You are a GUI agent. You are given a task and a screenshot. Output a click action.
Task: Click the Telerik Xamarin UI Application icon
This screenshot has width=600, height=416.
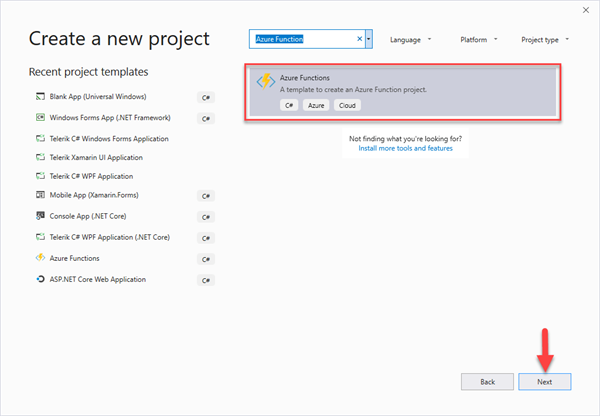tap(40, 157)
